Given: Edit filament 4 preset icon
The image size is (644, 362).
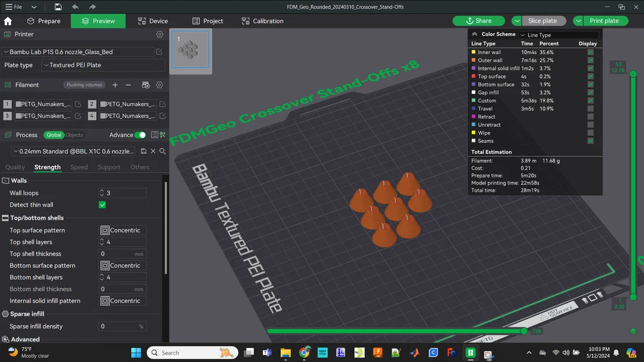Looking at the screenshot, I should (x=163, y=116).
